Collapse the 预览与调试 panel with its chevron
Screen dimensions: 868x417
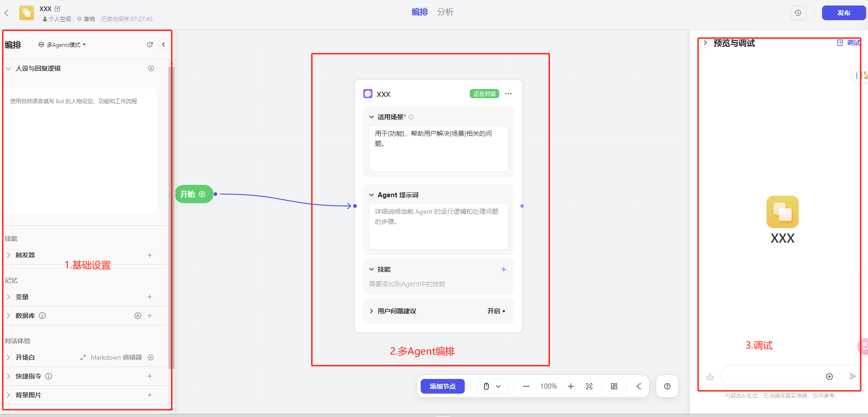705,43
